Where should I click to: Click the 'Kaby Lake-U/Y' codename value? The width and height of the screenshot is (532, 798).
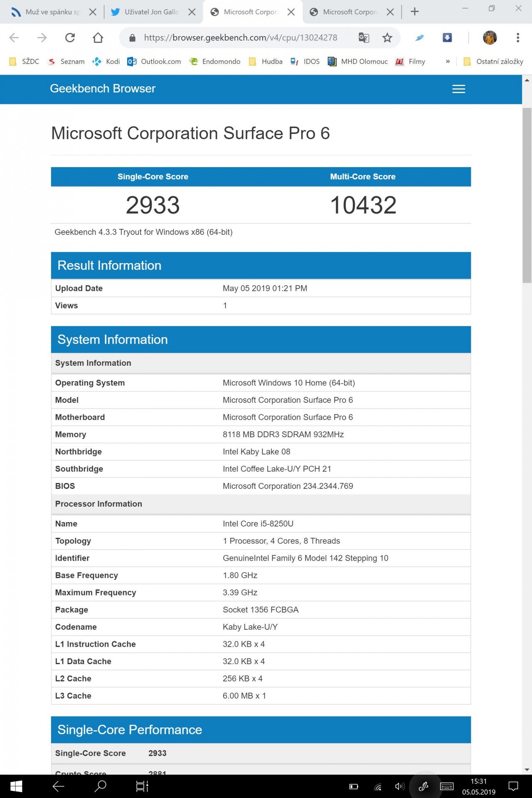pos(250,627)
